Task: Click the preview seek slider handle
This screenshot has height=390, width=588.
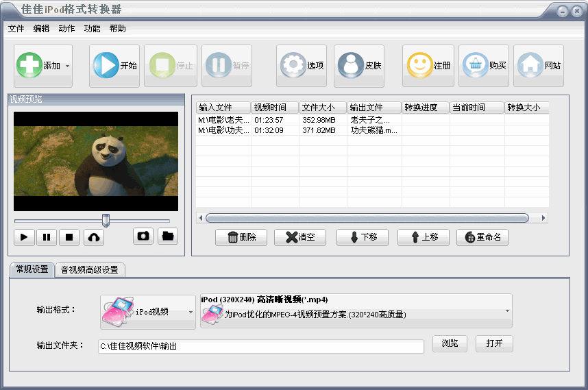Action: tap(106, 220)
